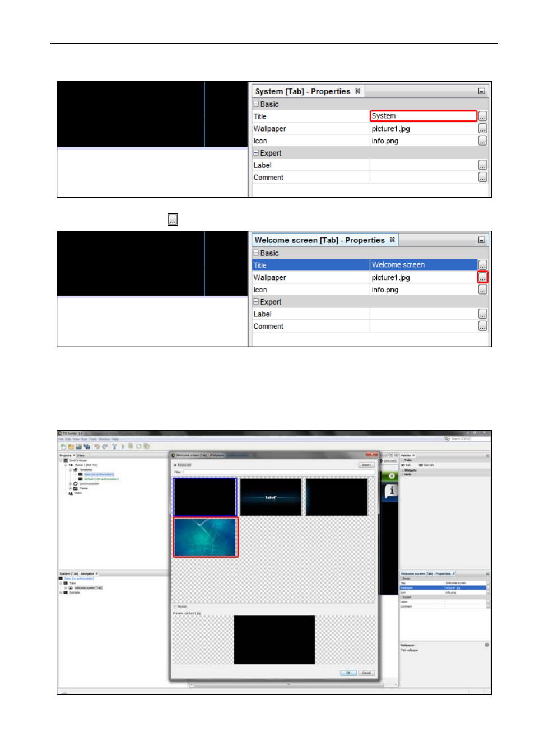Viewport: 535px width, 756px height.
Task: Click Wallpaper ellipsis in large Welcome screen Properties
Action: coord(482,278)
